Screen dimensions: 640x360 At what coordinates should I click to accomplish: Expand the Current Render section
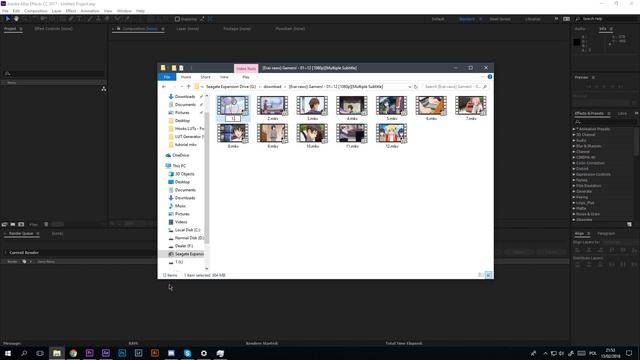pos(5,253)
